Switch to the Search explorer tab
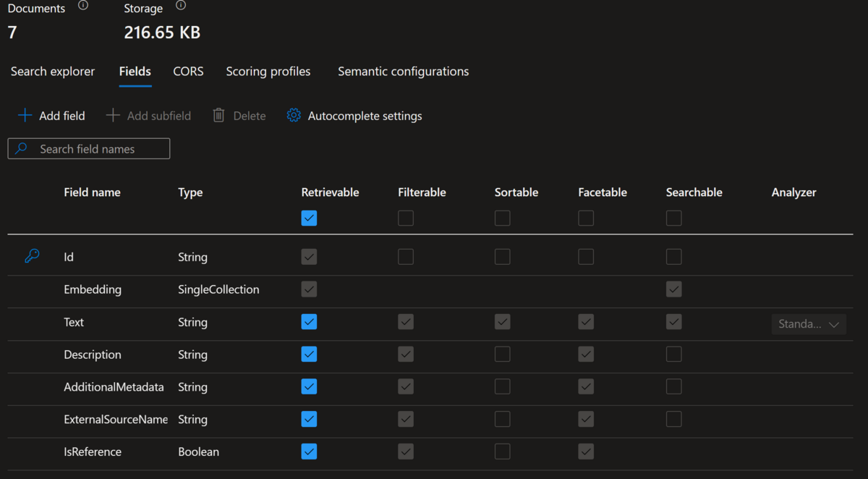The height and width of the screenshot is (479, 868). (53, 72)
